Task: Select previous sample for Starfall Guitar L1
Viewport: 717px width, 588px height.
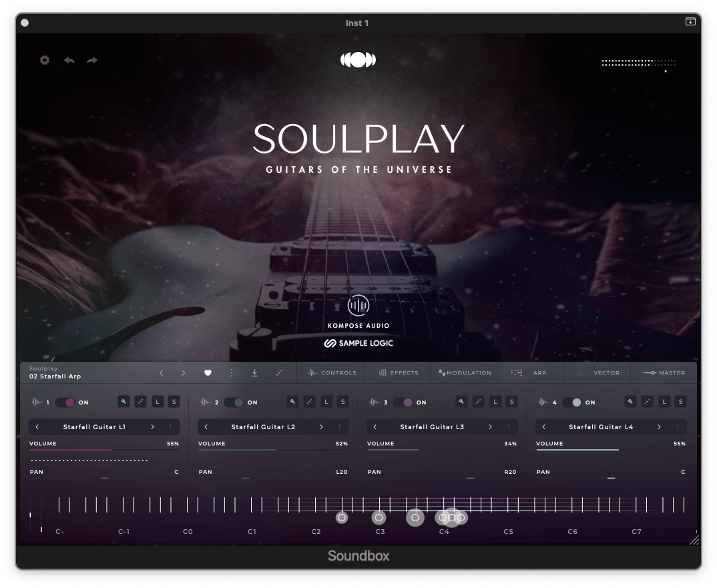Action: click(37, 426)
